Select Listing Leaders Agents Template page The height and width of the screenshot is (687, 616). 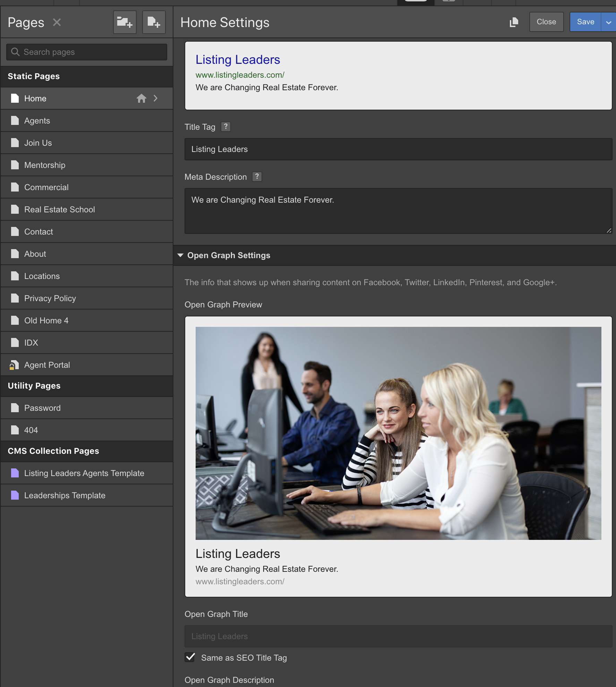pyautogui.click(x=87, y=473)
